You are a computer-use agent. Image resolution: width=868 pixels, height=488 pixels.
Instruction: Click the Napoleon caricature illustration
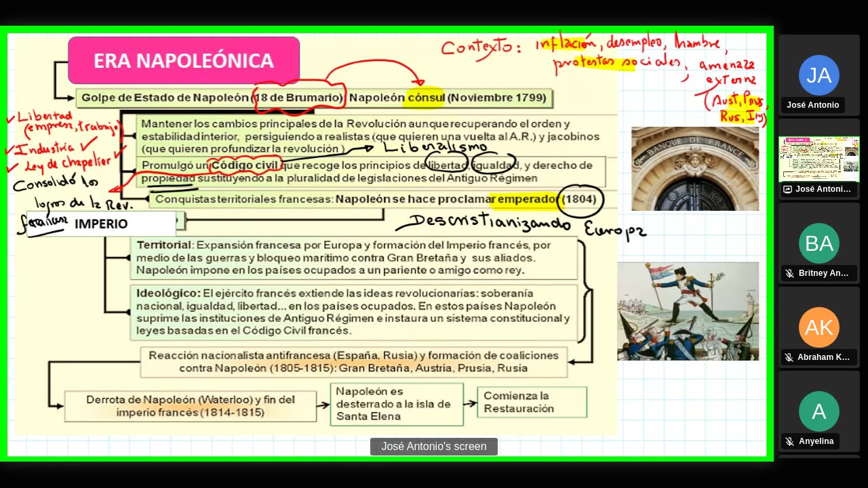[688, 311]
